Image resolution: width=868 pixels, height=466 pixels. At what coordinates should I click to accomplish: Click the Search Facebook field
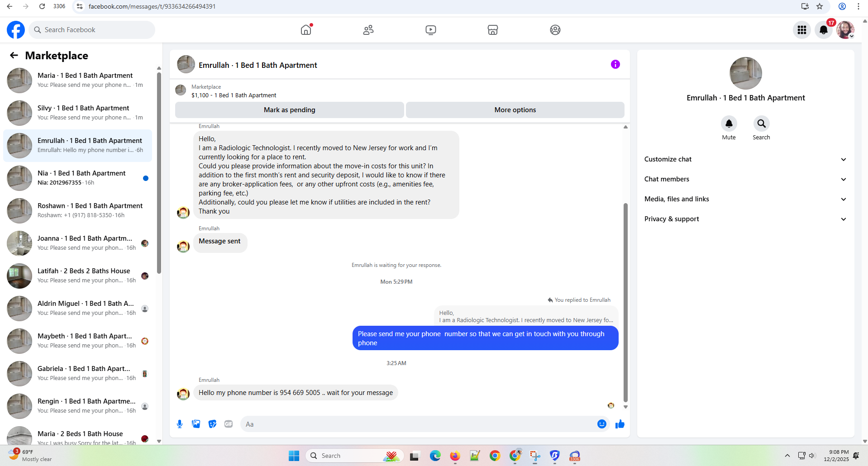(92, 30)
